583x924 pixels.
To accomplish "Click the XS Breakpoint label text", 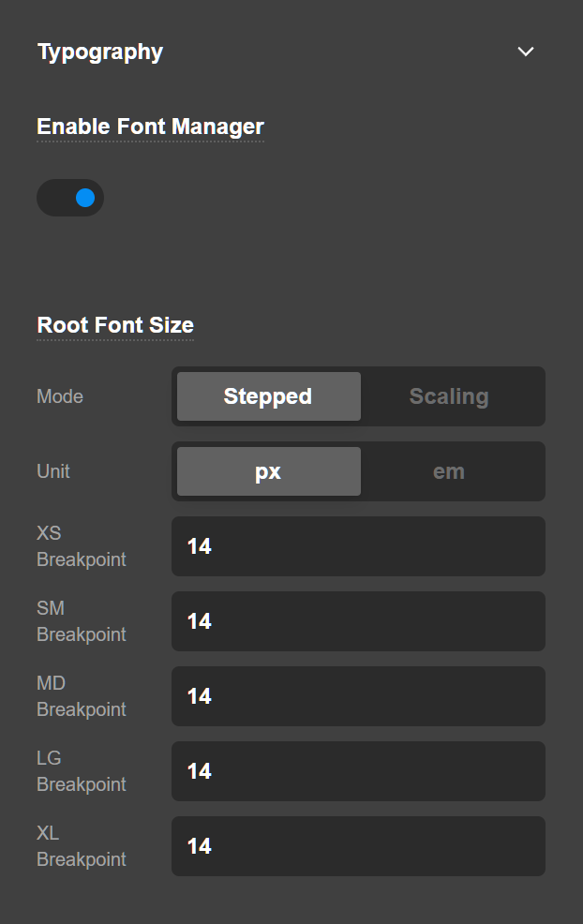I will (81, 546).
